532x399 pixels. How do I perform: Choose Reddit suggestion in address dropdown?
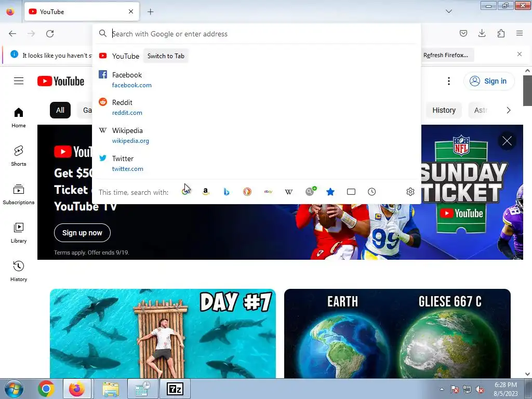point(257,107)
